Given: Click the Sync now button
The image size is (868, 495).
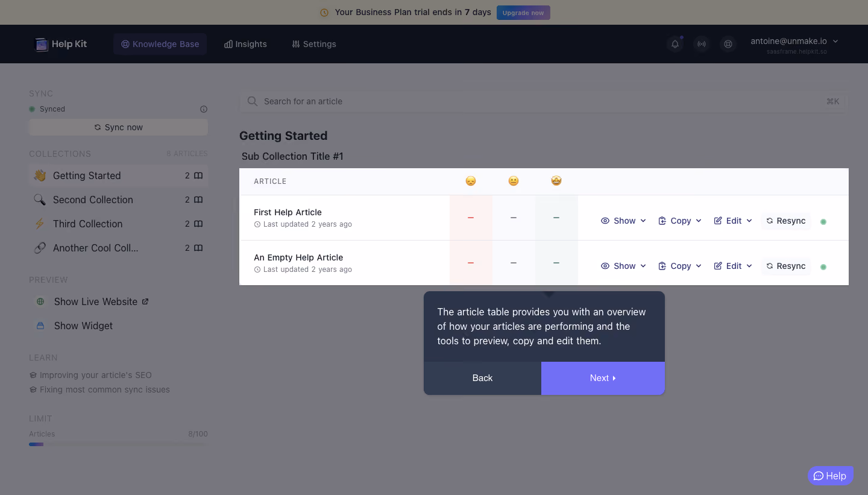Looking at the screenshot, I should tap(118, 127).
